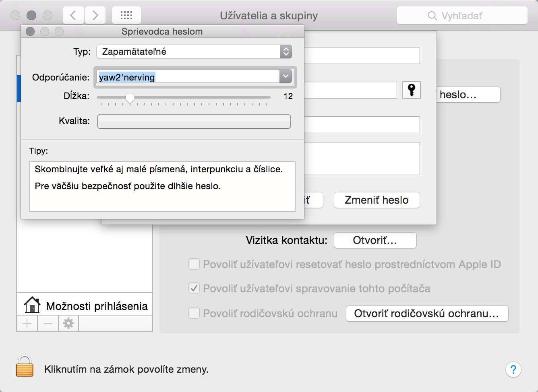Enable resetting password via Apple ID checkbox
Image resolution: width=538 pixels, height=392 pixels.
tap(194, 264)
